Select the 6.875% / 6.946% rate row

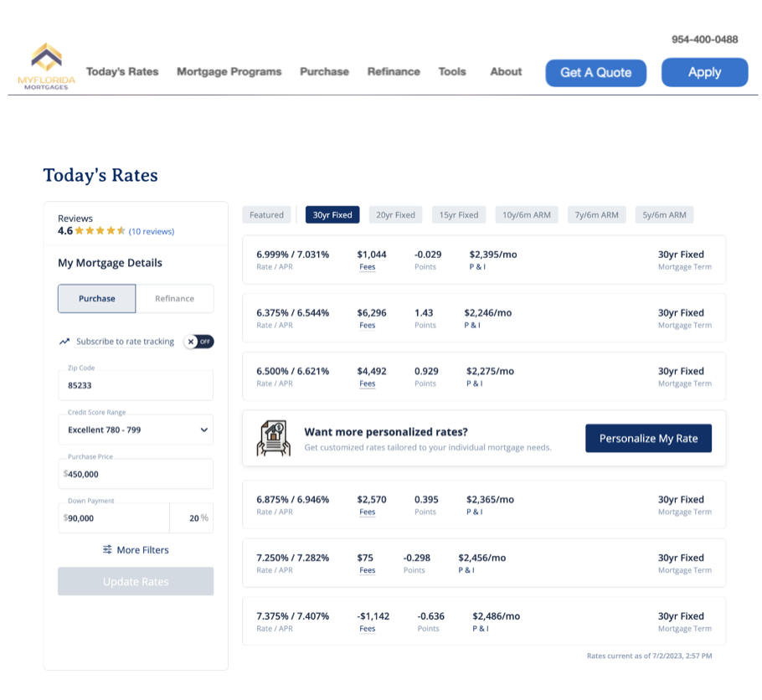484,505
